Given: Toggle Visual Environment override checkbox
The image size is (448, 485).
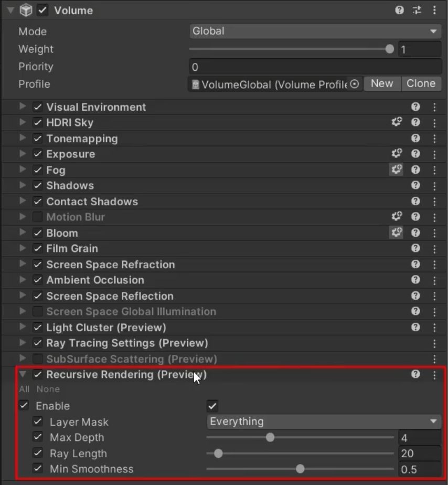Looking at the screenshot, I should 38,107.
